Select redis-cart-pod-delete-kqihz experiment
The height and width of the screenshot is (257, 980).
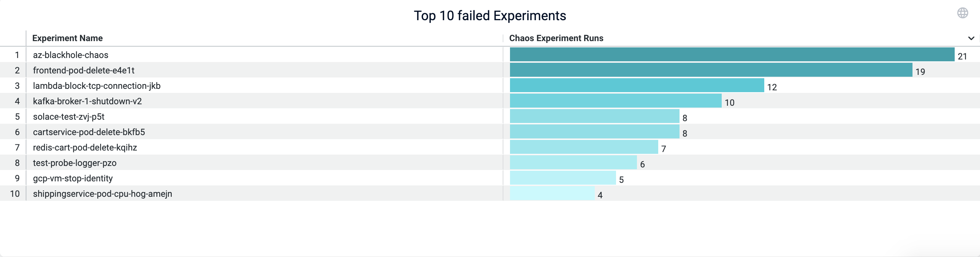click(x=85, y=148)
